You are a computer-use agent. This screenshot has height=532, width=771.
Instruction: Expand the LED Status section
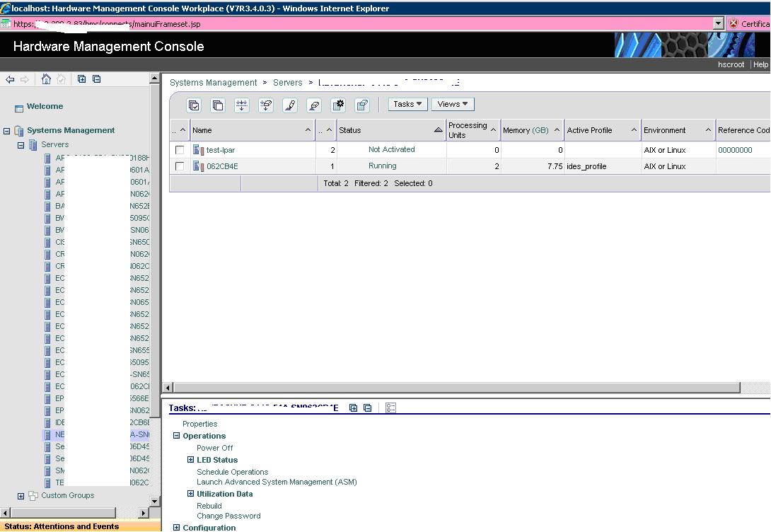(190, 460)
